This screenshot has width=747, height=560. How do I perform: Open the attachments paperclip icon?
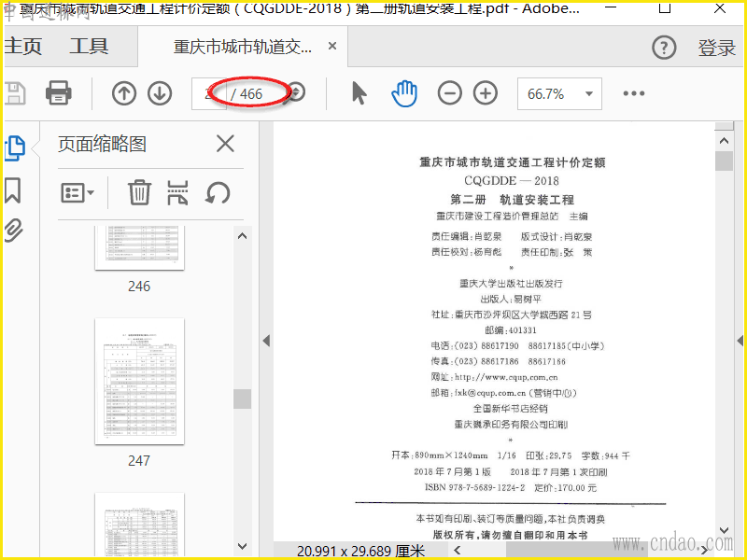13,231
